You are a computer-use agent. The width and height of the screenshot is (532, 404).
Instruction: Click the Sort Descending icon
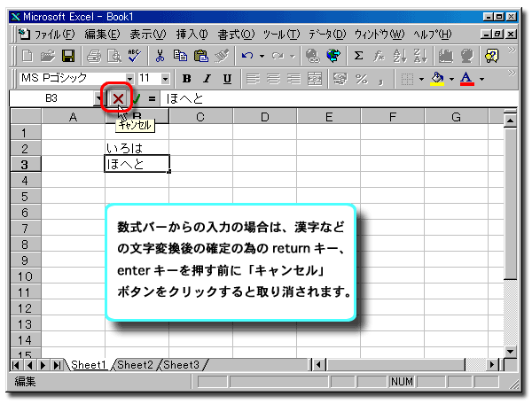420,56
